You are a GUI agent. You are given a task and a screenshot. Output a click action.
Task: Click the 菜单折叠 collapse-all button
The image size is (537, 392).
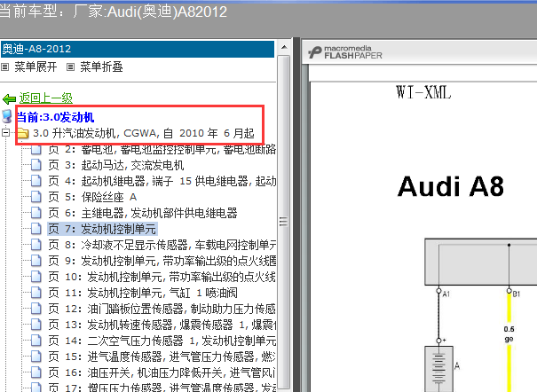tap(101, 67)
